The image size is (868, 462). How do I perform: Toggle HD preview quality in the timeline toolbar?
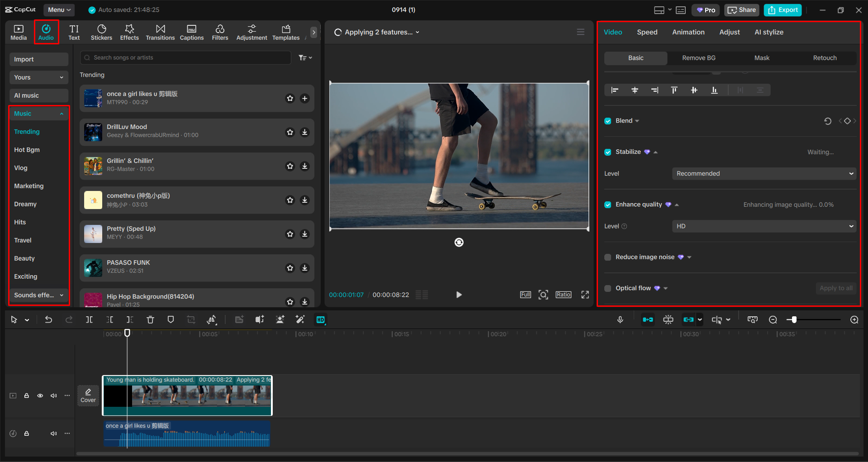321,319
